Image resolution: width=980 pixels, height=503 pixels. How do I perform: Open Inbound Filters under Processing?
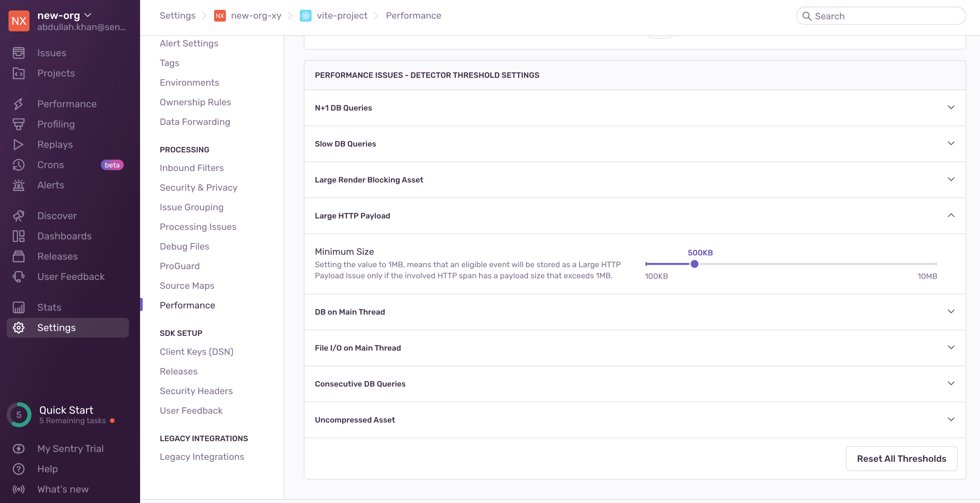pos(192,168)
